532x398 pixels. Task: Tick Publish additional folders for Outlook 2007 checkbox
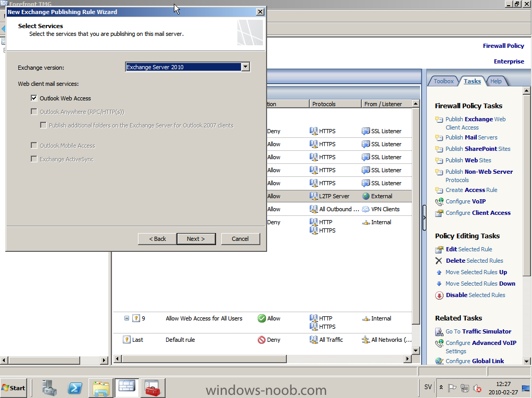pos(43,125)
